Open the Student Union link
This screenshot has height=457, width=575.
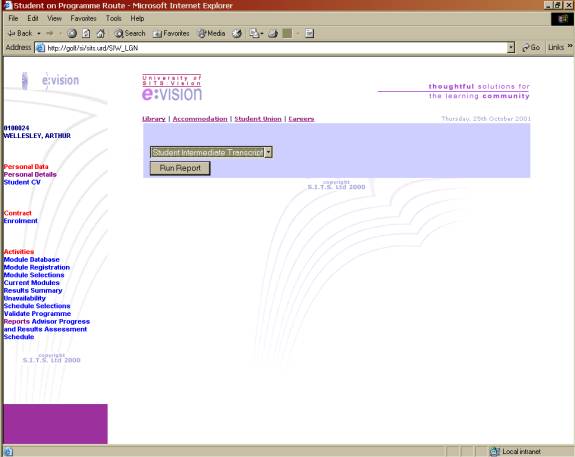tap(258, 119)
